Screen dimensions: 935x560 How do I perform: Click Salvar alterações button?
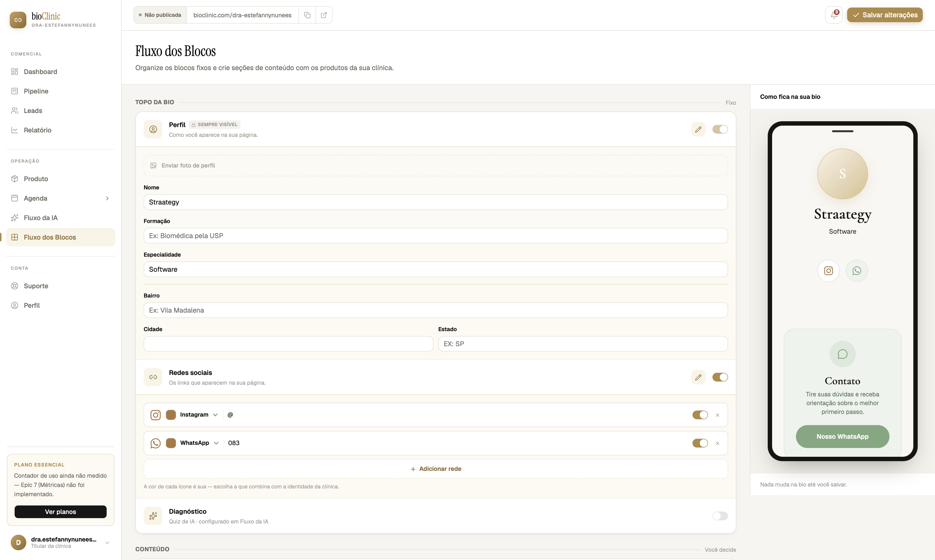(884, 15)
